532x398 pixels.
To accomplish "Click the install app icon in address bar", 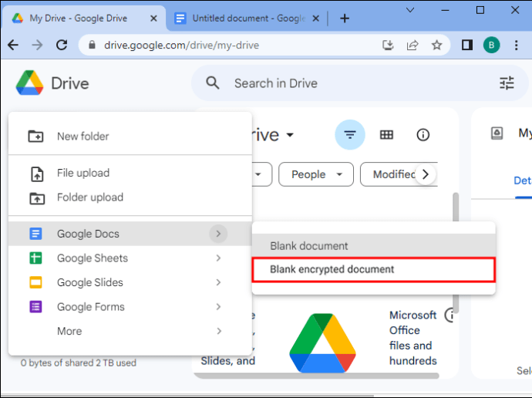I will tap(388, 45).
